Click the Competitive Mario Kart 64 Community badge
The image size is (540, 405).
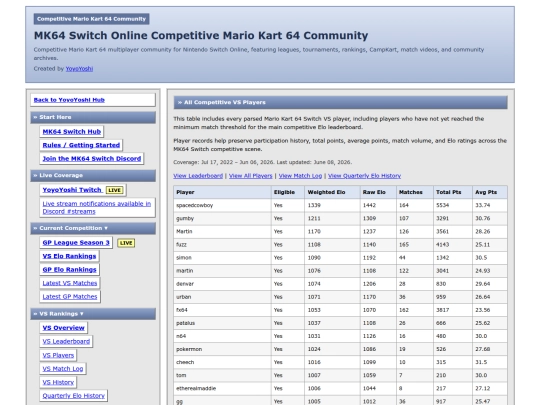tap(92, 19)
